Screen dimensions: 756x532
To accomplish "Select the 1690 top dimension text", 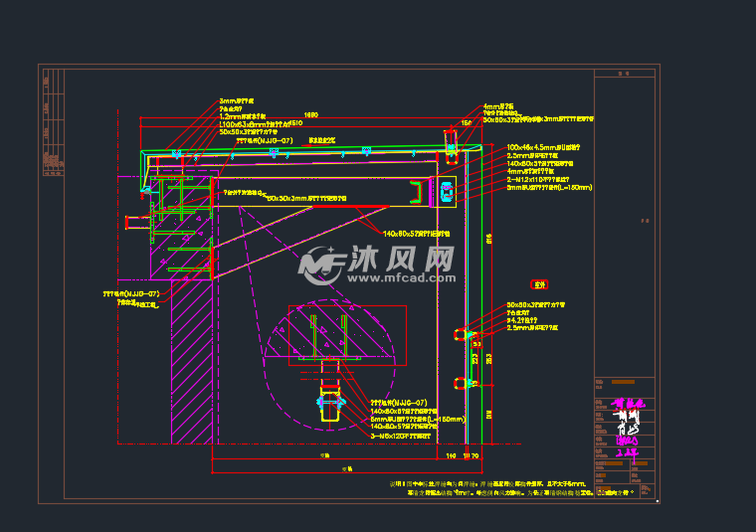I will pyautogui.click(x=310, y=114).
